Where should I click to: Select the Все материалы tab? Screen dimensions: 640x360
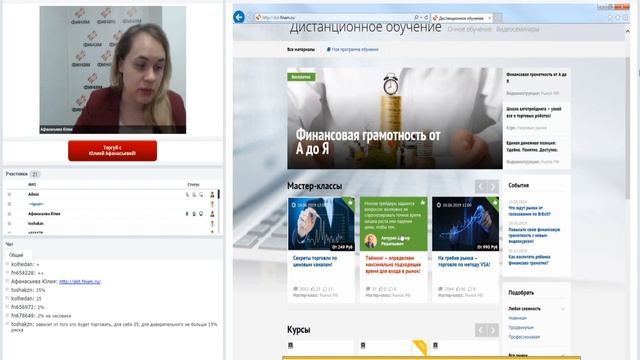[301, 49]
